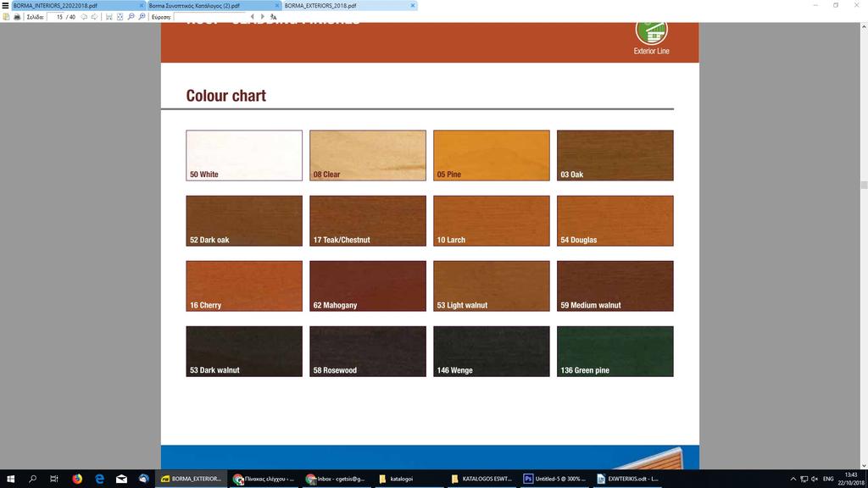Image resolution: width=868 pixels, height=488 pixels.
Task: Open Windows taskbar search
Action: [x=33, y=480]
